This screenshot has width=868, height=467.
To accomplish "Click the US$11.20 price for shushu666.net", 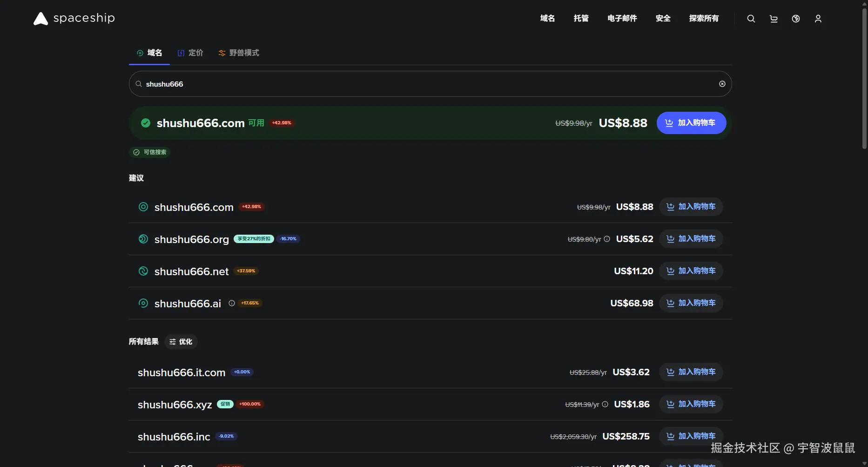I will 633,271.
